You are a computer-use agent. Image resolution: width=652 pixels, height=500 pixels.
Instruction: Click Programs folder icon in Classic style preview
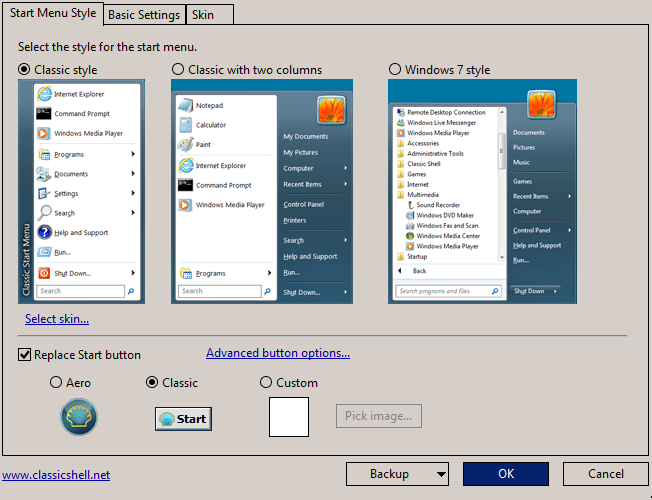[44, 154]
